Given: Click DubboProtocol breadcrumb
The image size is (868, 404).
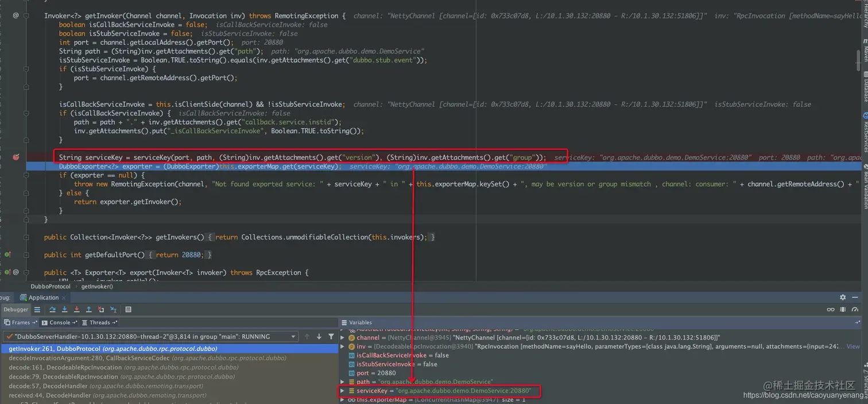Looking at the screenshot, I should coord(51,286).
